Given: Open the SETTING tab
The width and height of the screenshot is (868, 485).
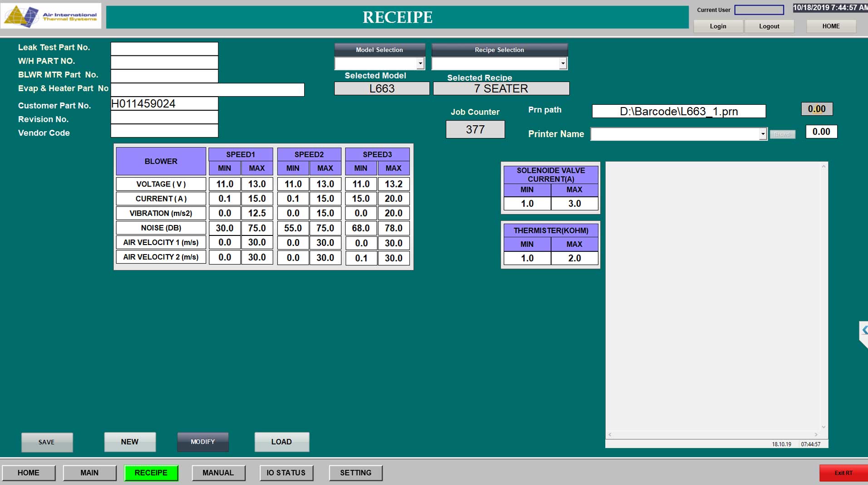Looking at the screenshot, I should click(x=356, y=473).
